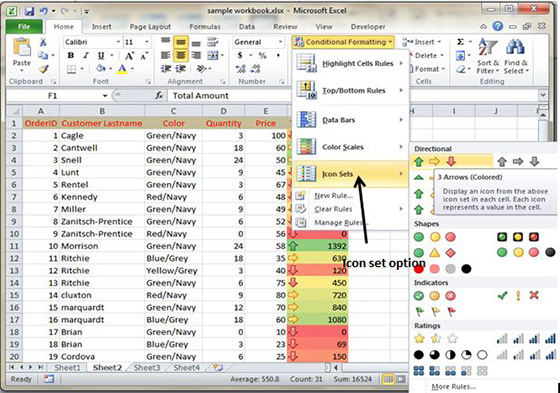Switch to the Insert ribbon tab
Screen dimensions: 560x393
[x=101, y=26]
